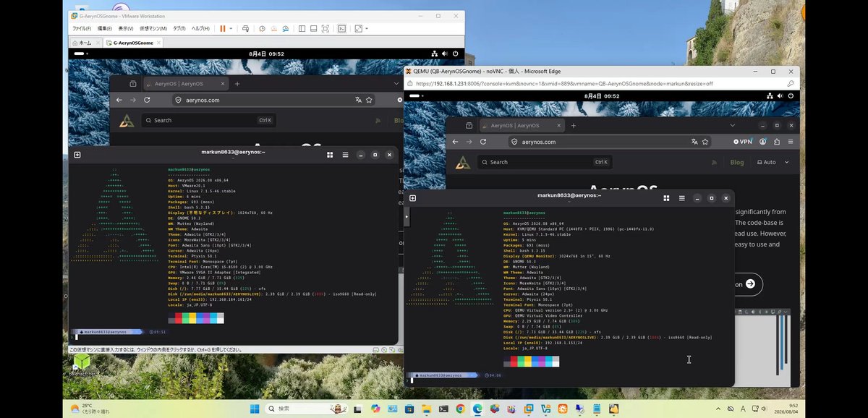Open the Blog link on aerynos.com in QEMU guest
This screenshot has height=418, width=868.
(736, 162)
